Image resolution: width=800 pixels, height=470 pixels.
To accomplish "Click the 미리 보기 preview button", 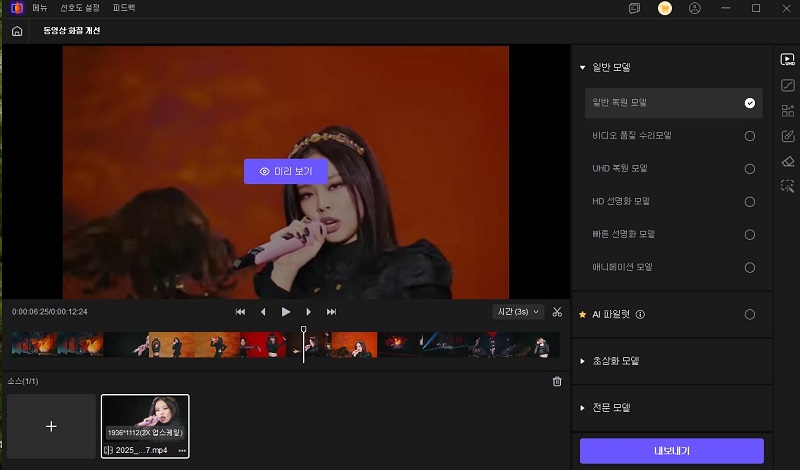I will tap(286, 171).
